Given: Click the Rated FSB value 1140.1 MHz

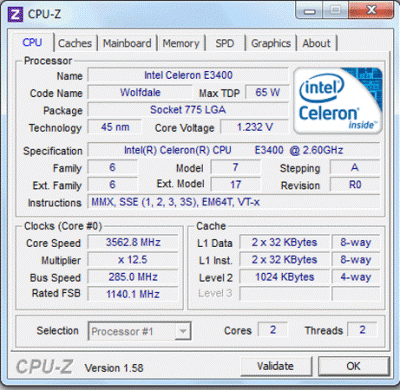Looking at the screenshot, I should (133, 294).
